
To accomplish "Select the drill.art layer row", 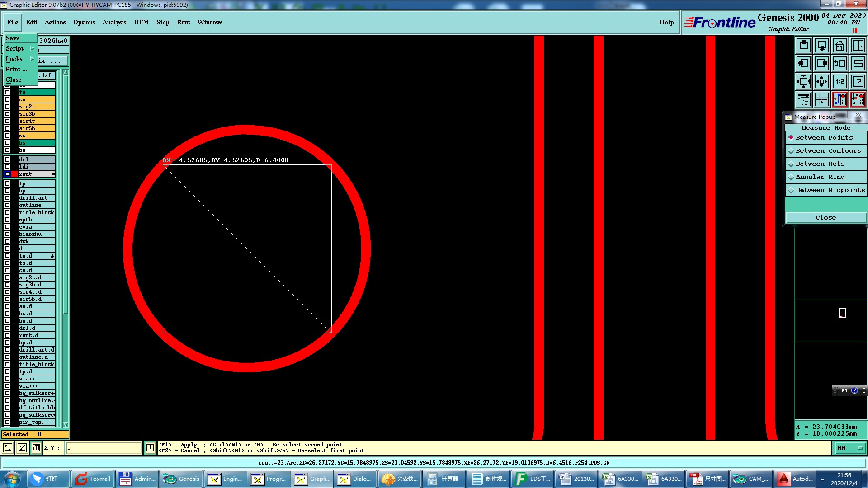I will 37,198.
